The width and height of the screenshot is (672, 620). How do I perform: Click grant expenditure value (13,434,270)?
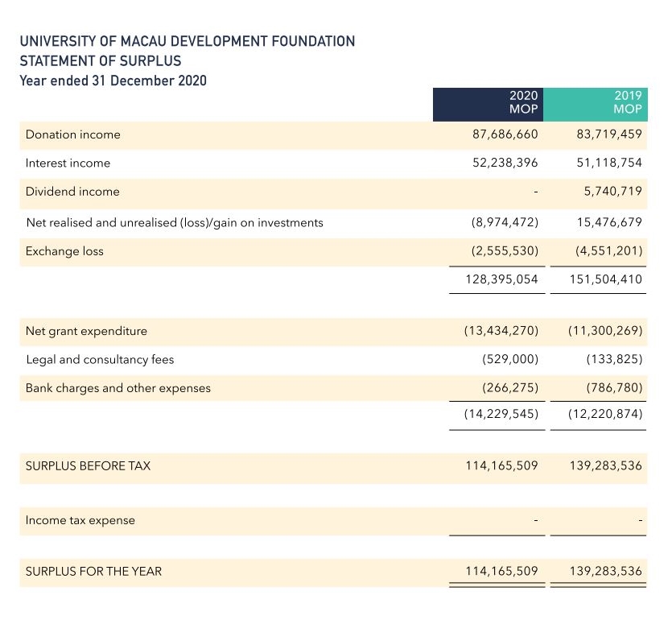[x=501, y=331]
